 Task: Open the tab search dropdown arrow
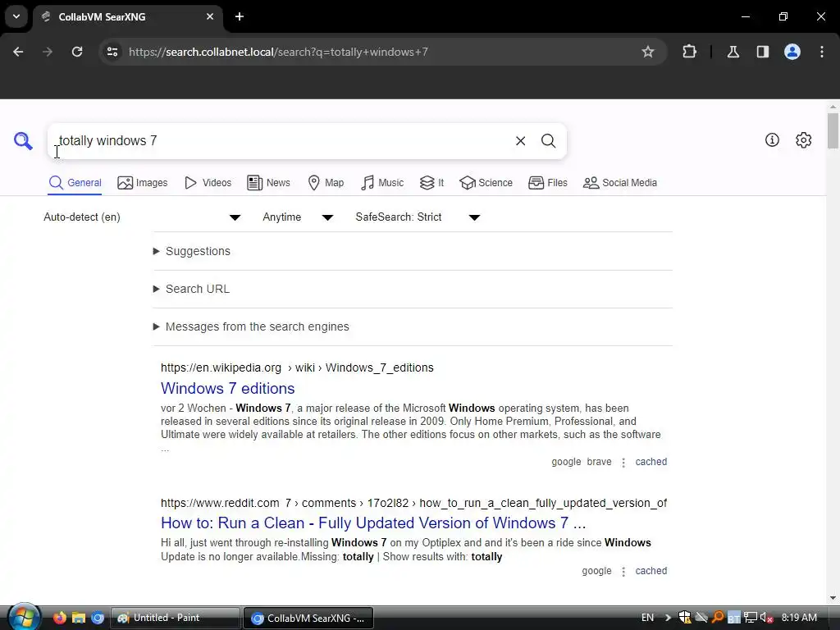tap(16, 16)
